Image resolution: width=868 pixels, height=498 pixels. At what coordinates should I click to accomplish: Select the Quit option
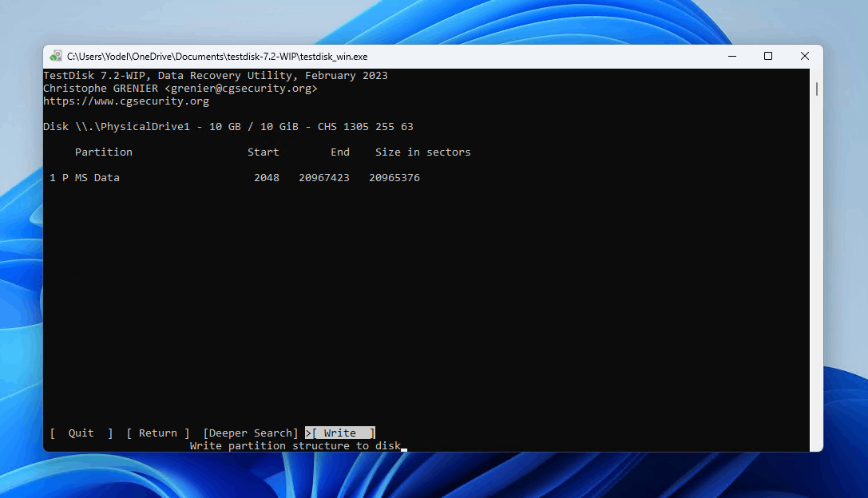pyautogui.click(x=81, y=433)
